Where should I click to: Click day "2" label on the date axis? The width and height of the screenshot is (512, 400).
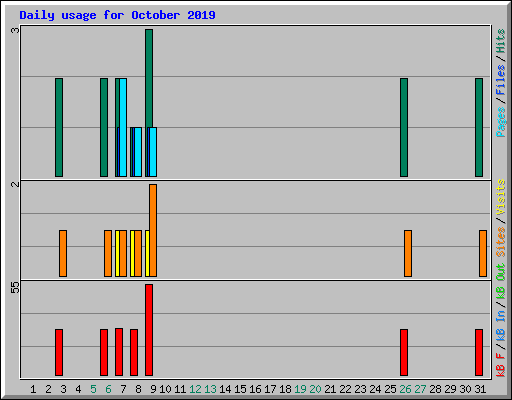tap(48, 389)
